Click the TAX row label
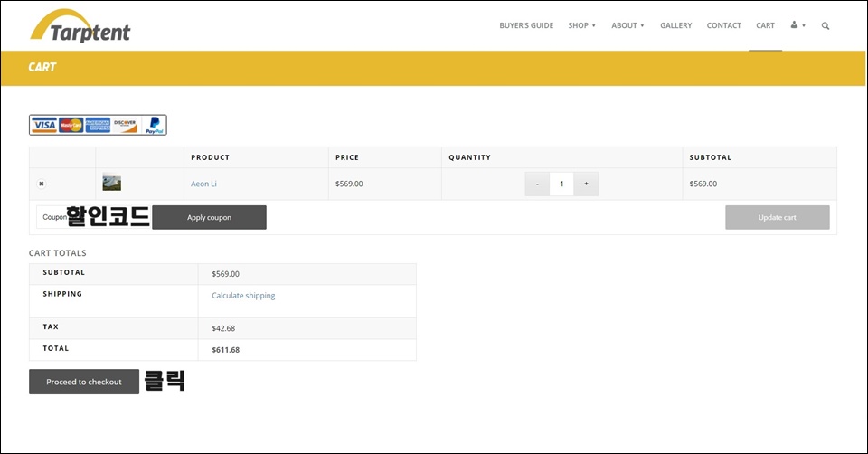Screen dimensions: 868x454 click(x=51, y=326)
